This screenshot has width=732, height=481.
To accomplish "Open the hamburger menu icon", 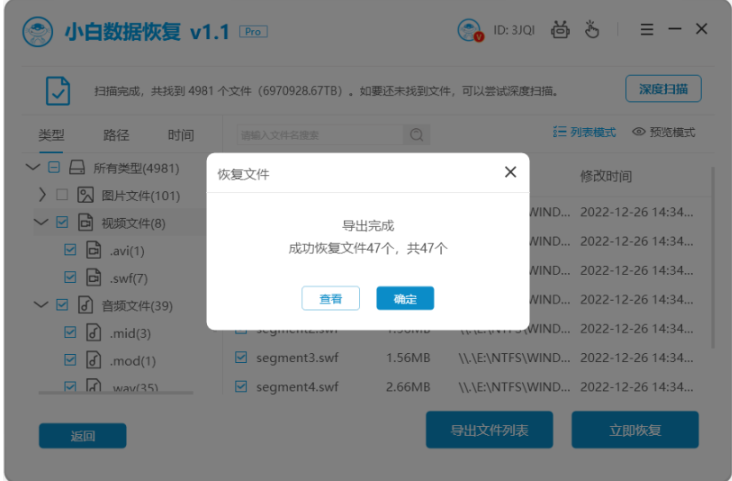I will 647,29.
